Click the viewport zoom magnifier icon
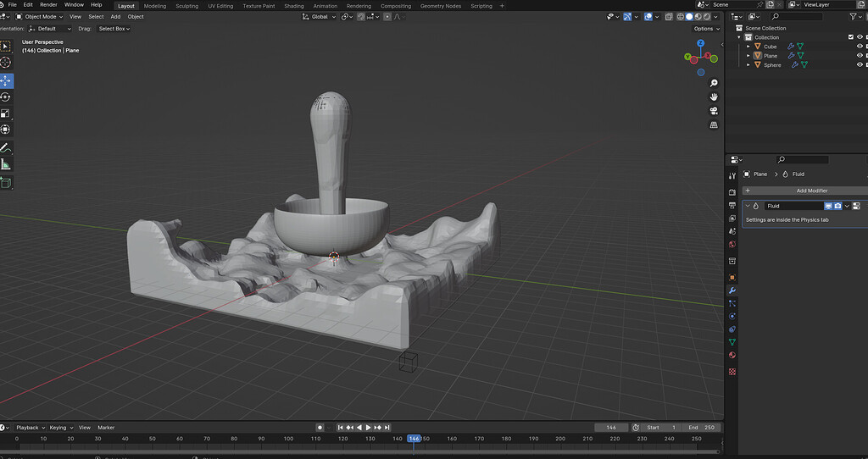The image size is (868, 459). pyautogui.click(x=714, y=83)
